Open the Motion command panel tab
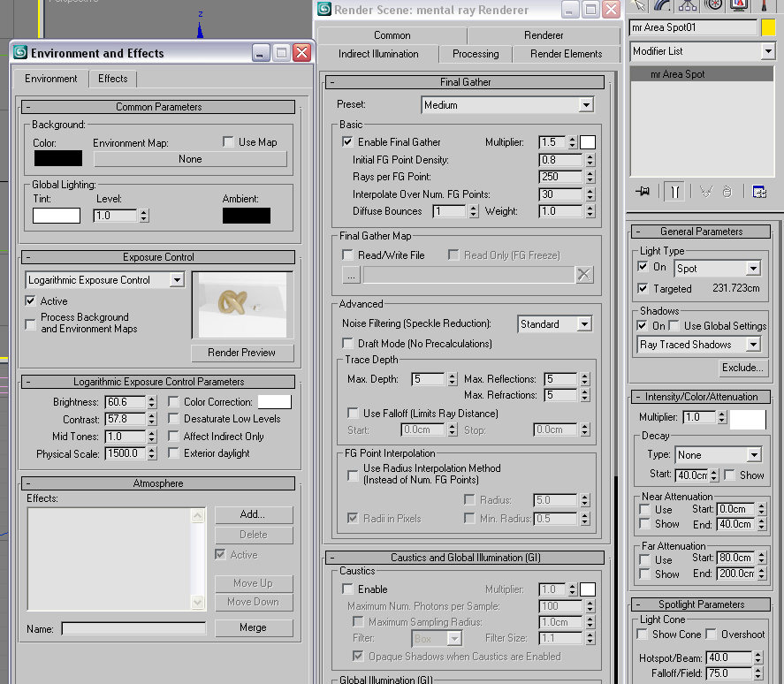 [713, 5]
